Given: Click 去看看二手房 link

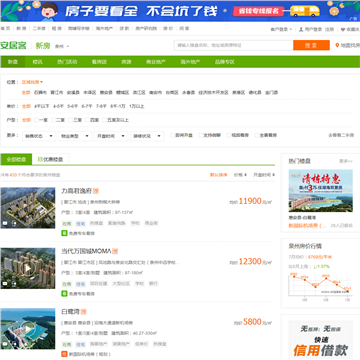Looking at the screenshot, I should 341,135.
